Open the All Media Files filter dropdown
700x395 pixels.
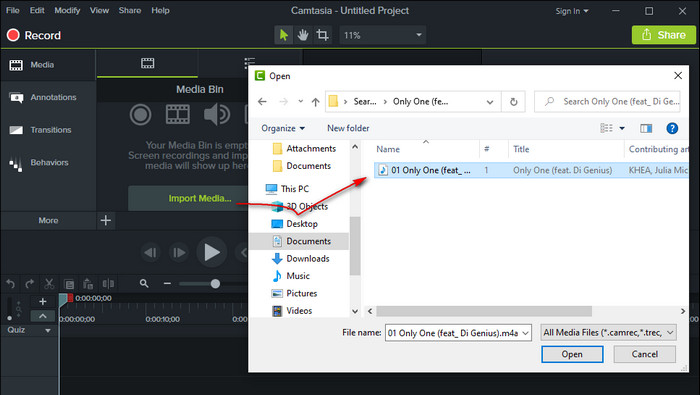click(608, 333)
